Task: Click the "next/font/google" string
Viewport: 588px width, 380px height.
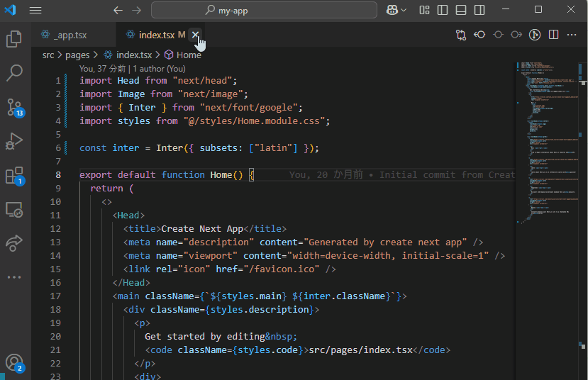Action: (249, 108)
